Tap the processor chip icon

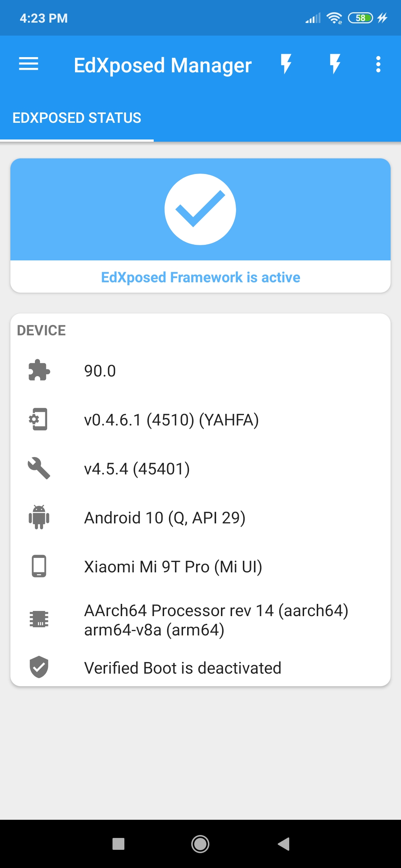point(39,619)
